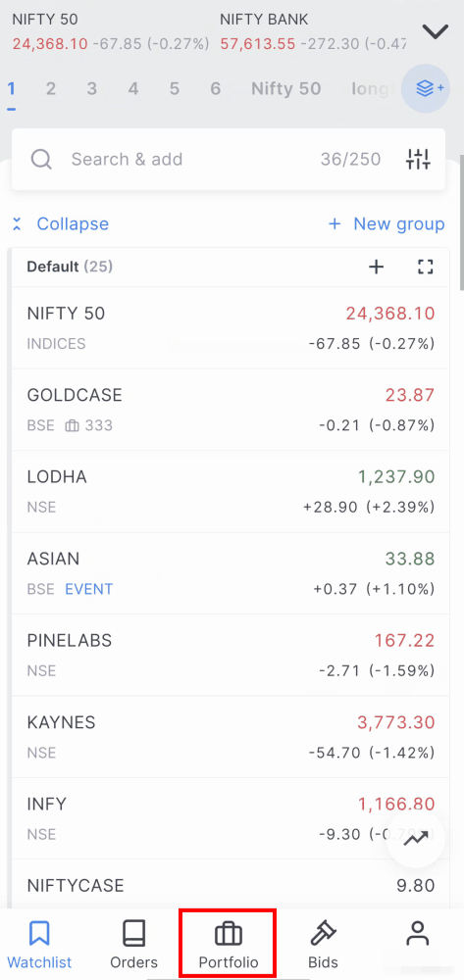This screenshot has height=980, width=464.
Task: Switch to the Nifty 50 watchlist tab
Action: tap(285, 89)
